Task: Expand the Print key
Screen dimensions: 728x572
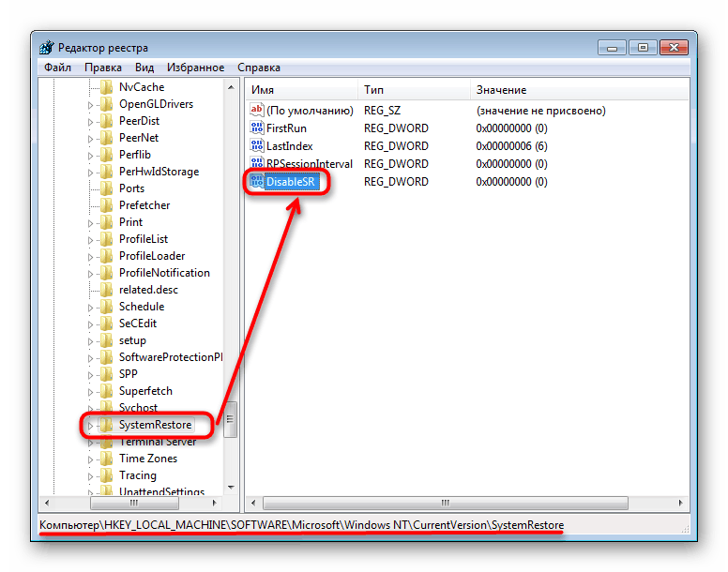Action: click(91, 223)
